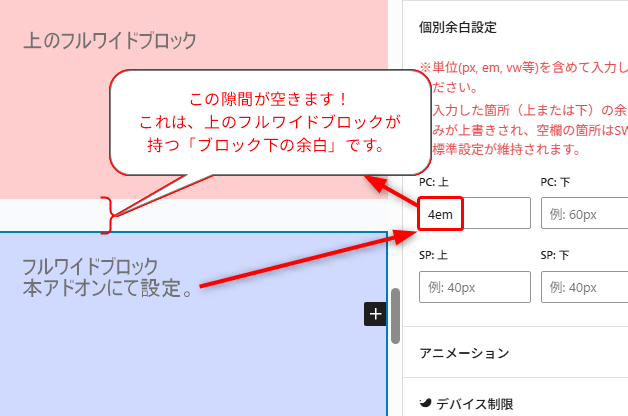Image resolution: width=628 pixels, height=416 pixels.
Task: Click the bird icon beside デバイス制限
Action: click(425, 402)
